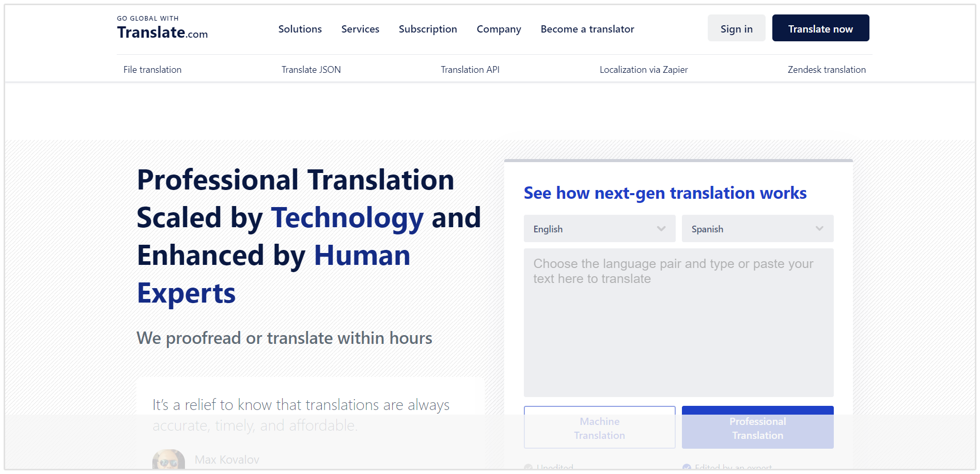Click the Sign in button
The height and width of the screenshot is (474, 980).
[736, 28]
